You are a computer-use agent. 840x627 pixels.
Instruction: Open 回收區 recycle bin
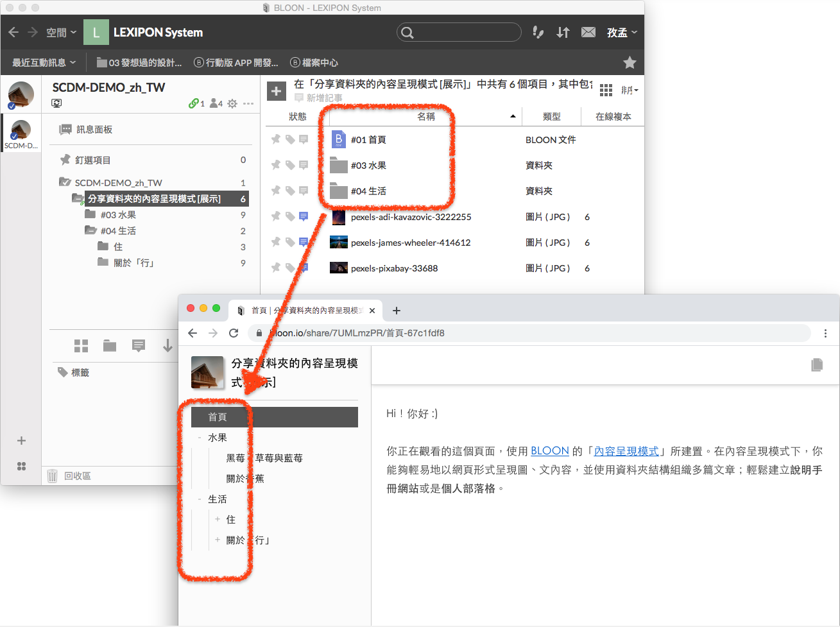[x=69, y=476]
